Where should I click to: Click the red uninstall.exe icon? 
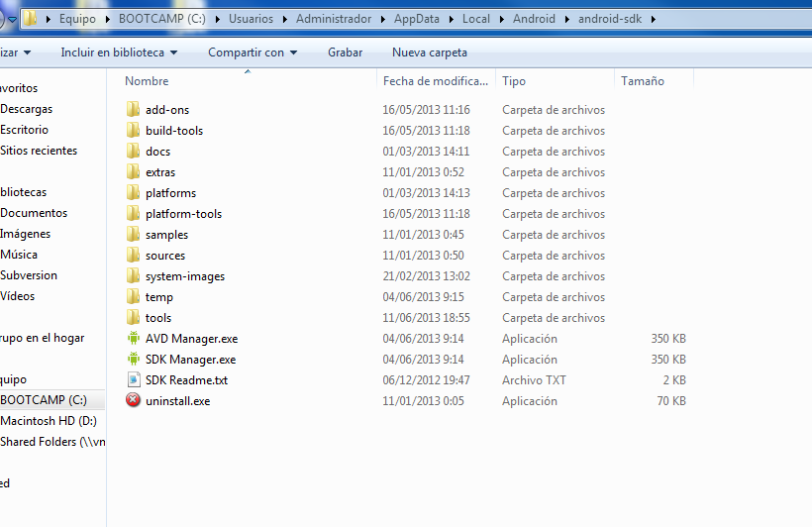pyautogui.click(x=133, y=400)
